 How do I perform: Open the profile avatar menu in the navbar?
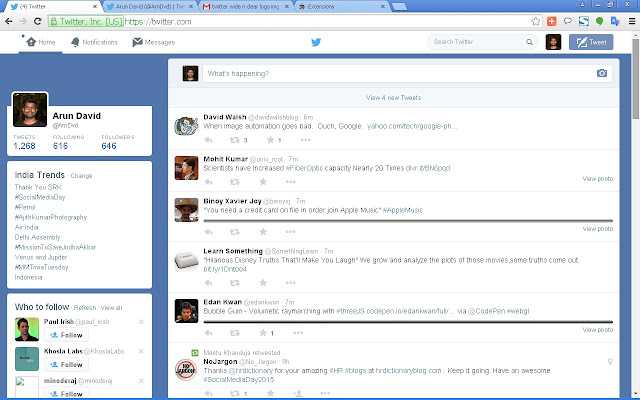coord(553,42)
